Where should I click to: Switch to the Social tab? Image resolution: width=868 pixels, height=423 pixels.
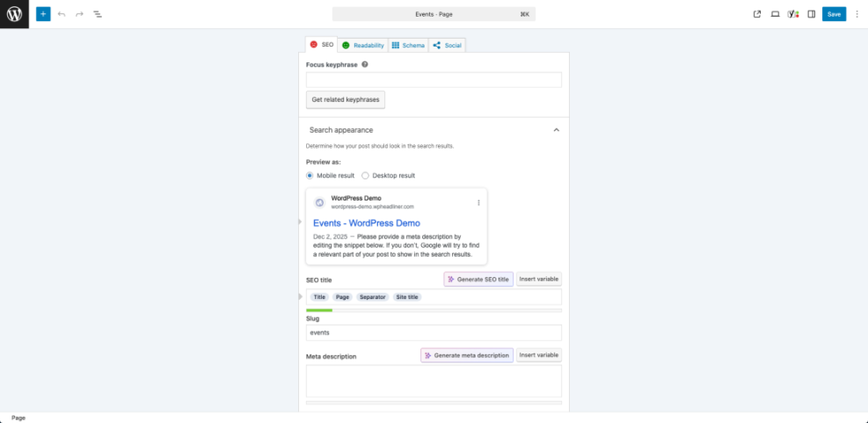pos(447,46)
